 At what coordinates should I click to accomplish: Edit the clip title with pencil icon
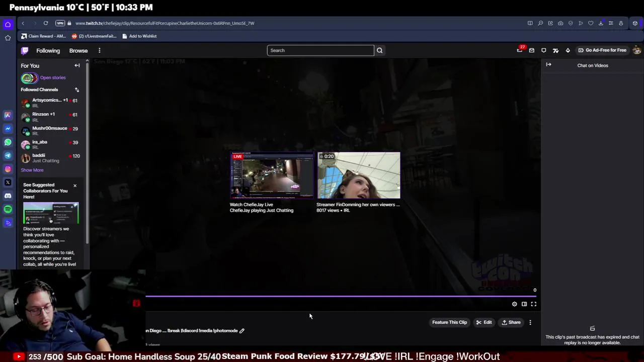coord(242,331)
